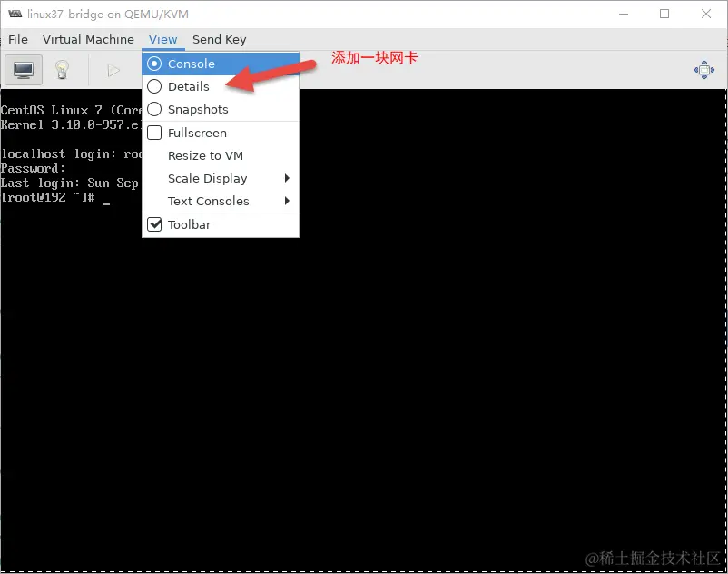Choose Resize to VM menu entry
Image resolution: width=728 pixels, height=574 pixels.
click(x=221, y=155)
